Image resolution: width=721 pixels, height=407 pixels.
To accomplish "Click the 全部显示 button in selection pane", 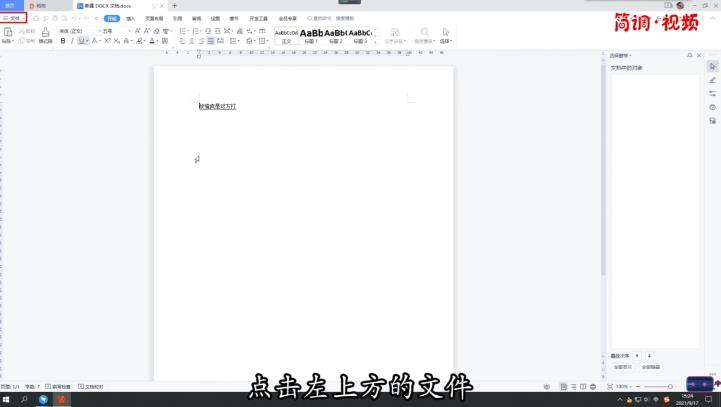I will (x=622, y=367).
